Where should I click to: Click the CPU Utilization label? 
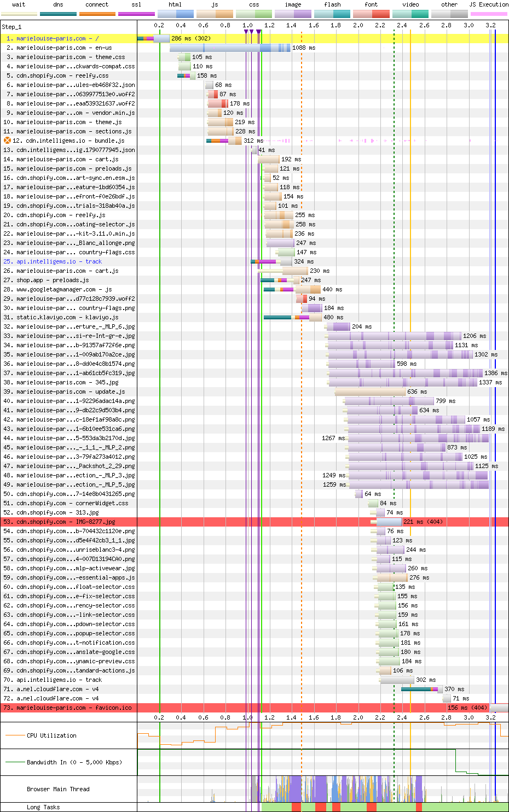[x=51, y=735]
